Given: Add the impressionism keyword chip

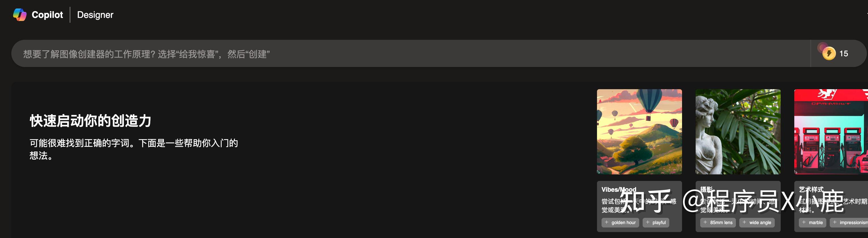Looking at the screenshot, I should [849, 222].
